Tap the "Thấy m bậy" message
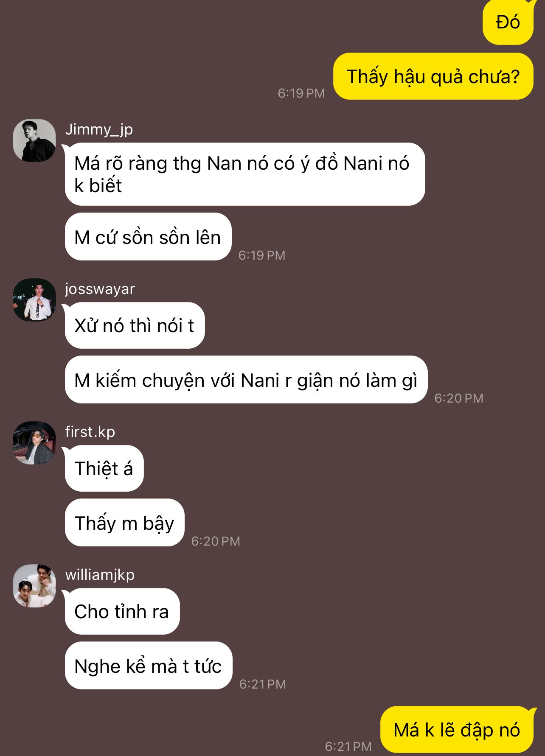This screenshot has width=545, height=756. (x=125, y=523)
